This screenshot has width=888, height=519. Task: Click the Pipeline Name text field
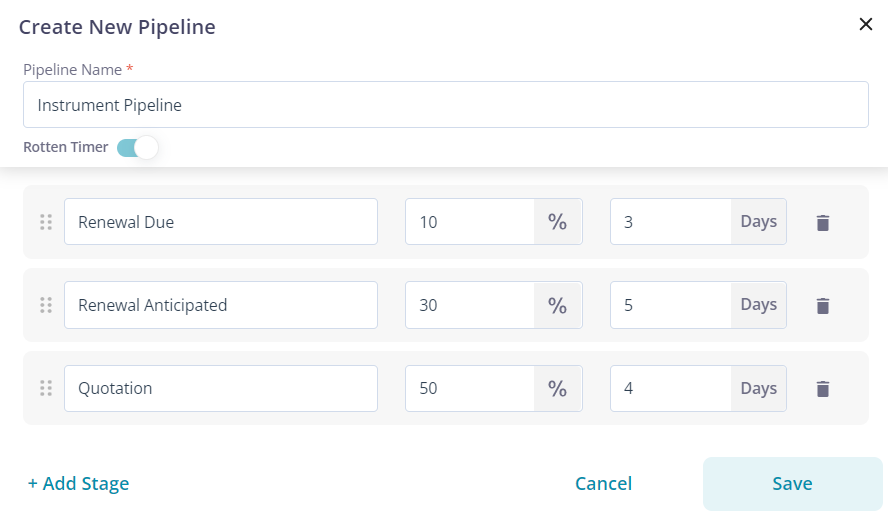(x=445, y=104)
